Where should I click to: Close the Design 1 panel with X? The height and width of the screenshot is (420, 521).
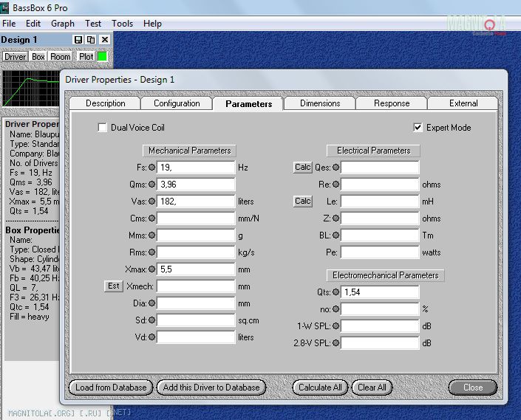tap(105, 40)
